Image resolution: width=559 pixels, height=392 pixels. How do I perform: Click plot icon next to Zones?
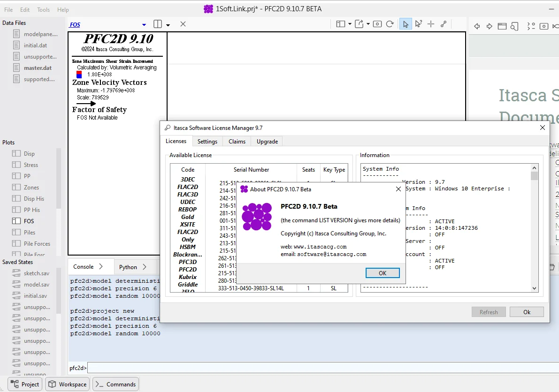(x=16, y=187)
